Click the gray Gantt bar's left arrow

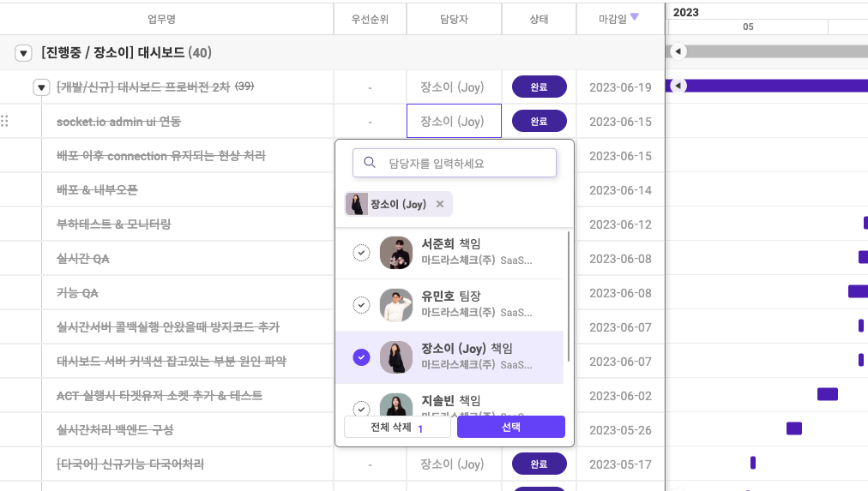pos(678,51)
